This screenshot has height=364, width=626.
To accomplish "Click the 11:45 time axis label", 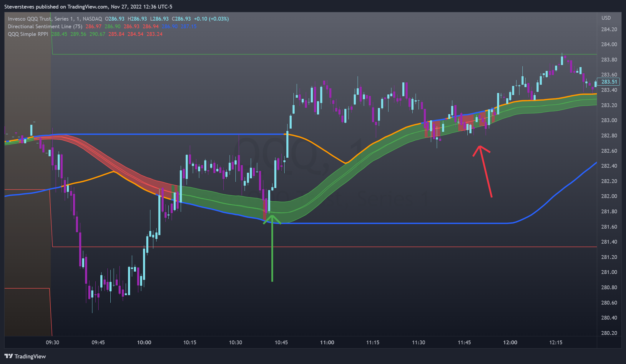I will click(464, 343).
